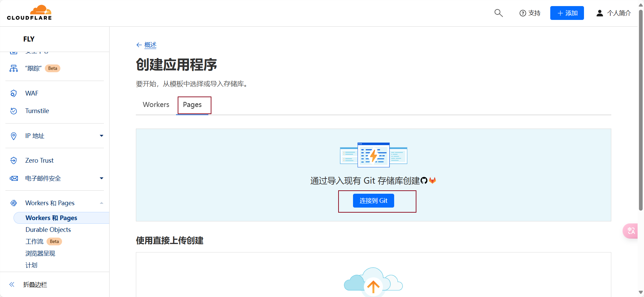Click the Zero Trust icon
644x297 pixels.
click(x=13, y=161)
